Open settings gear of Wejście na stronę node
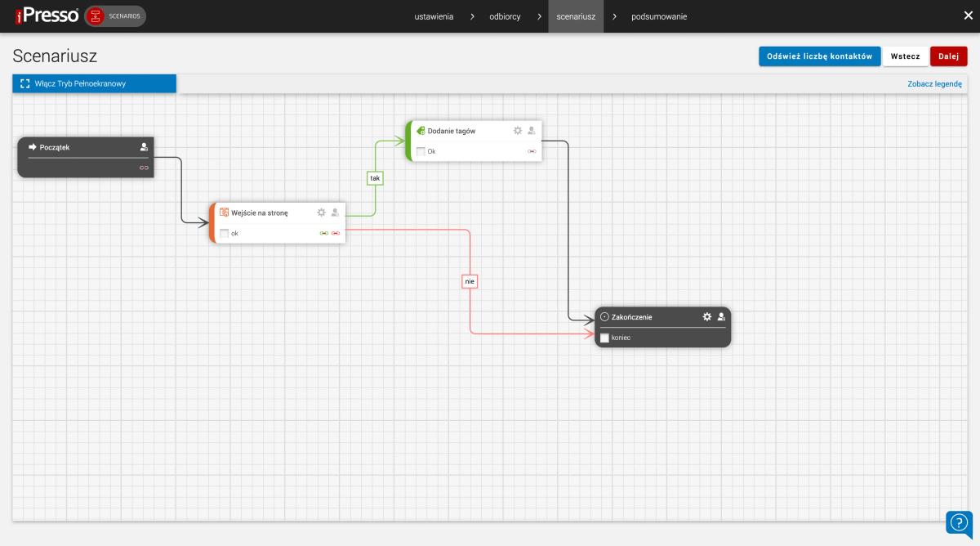Image resolution: width=980 pixels, height=546 pixels. pyautogui.click(x=321, y=213)
